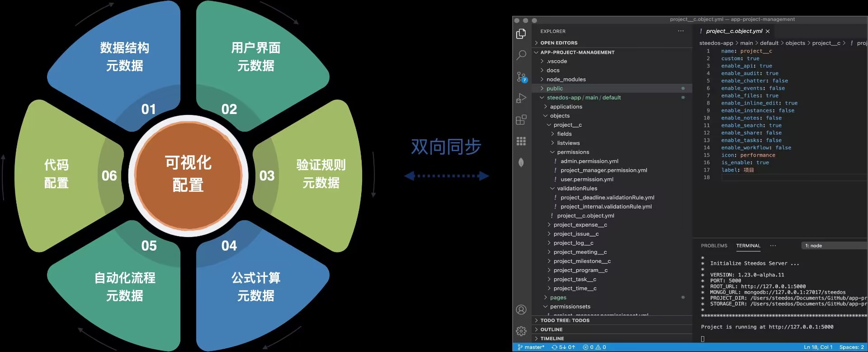Switch to the TERMINAL panel tab

click(x=748, y=246)
